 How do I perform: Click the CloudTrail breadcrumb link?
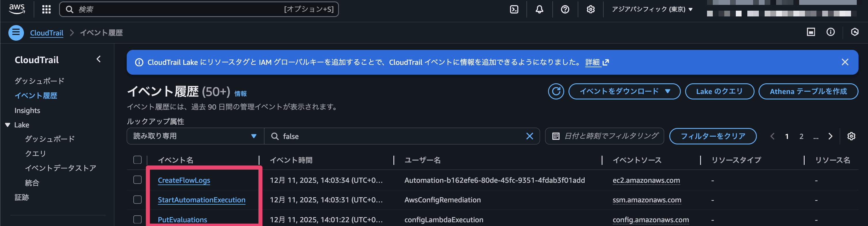click(x=47, y=33)
